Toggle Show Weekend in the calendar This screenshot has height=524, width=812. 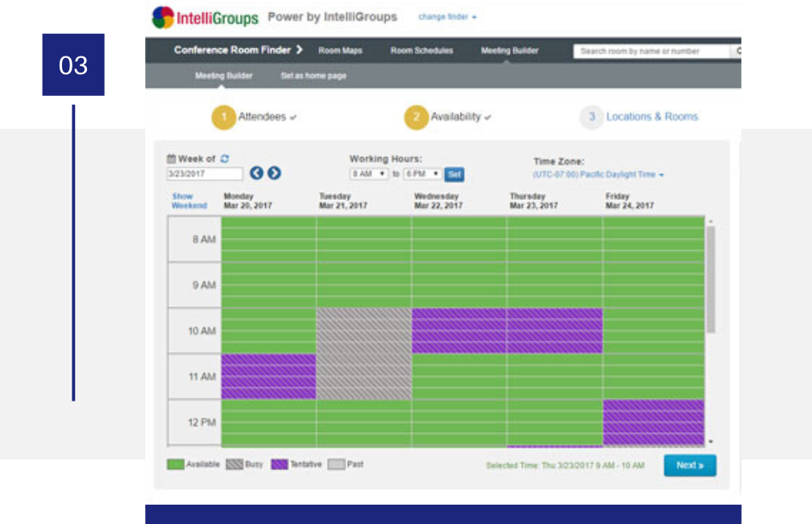click(188, 201)
